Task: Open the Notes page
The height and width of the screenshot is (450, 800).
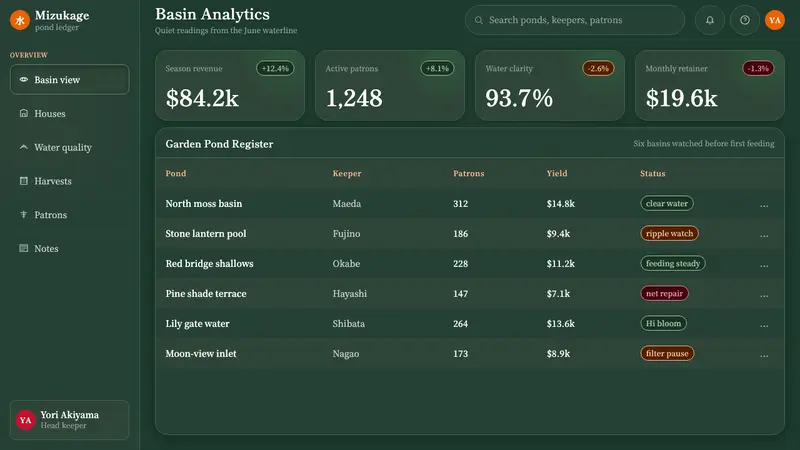Action: 69,248
